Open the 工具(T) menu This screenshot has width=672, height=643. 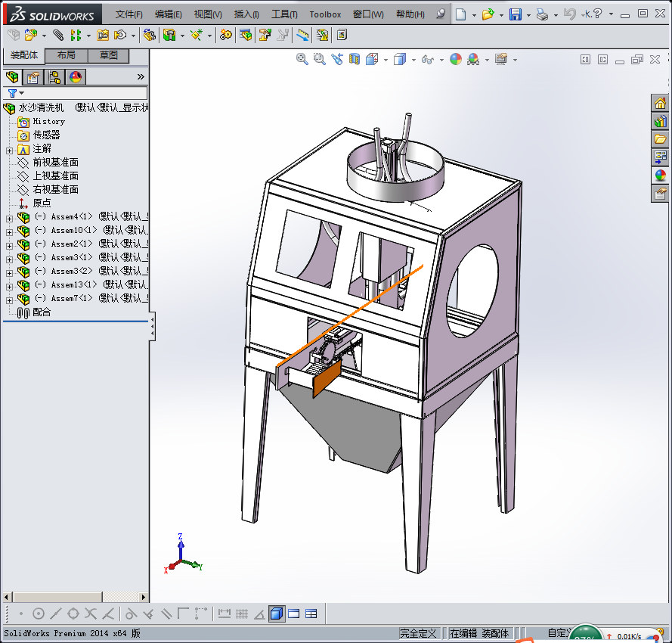[x=284, y=14]
